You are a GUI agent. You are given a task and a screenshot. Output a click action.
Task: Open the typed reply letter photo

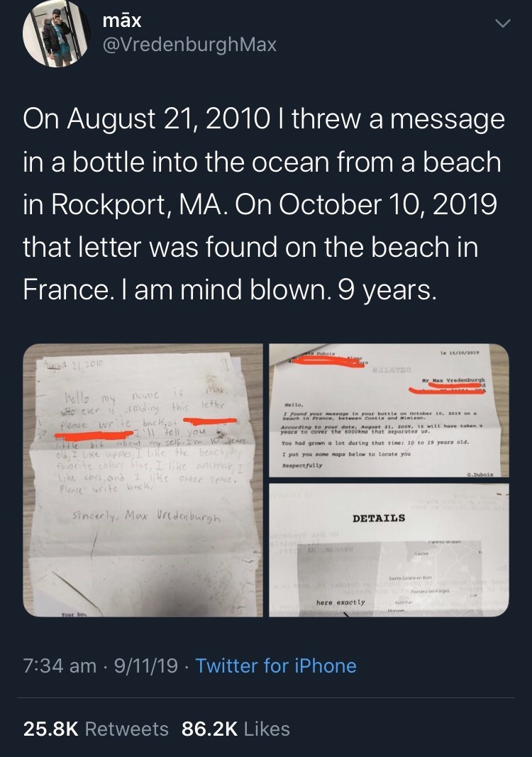pos(388,411)
